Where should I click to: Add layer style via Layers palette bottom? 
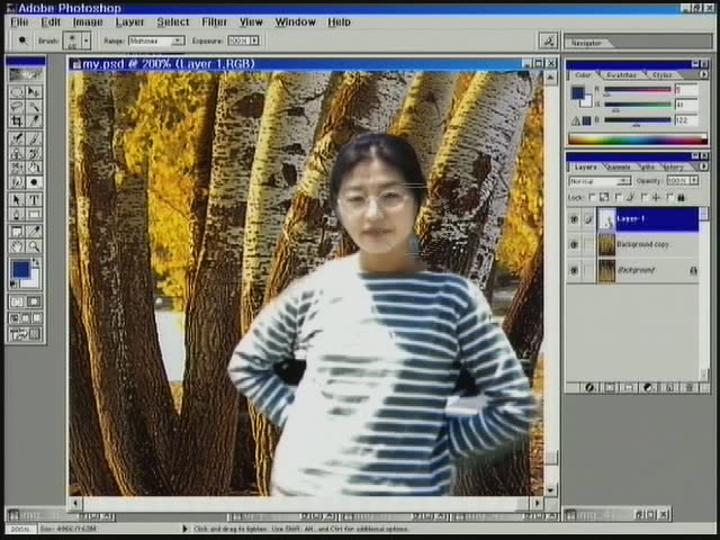click(x=589, y=388)
